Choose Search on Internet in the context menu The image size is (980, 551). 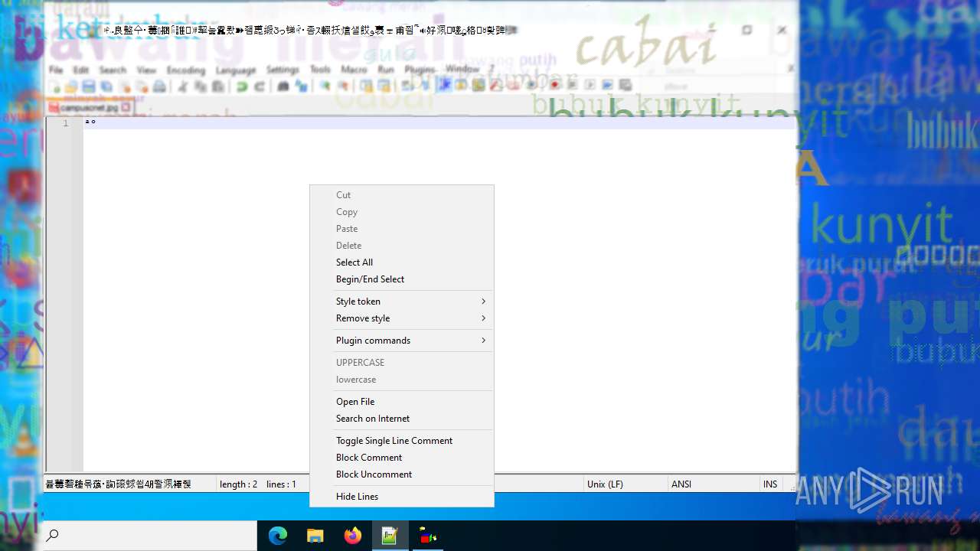(x=402, y=419)
